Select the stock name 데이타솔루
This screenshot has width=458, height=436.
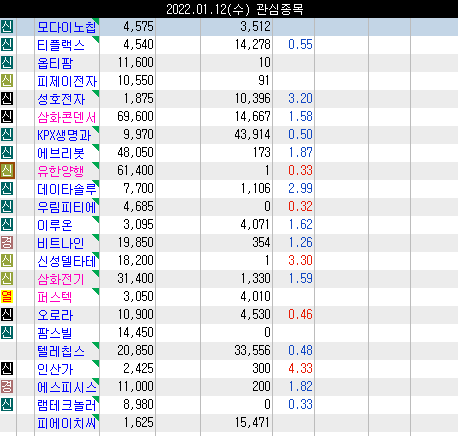point(67,189)
